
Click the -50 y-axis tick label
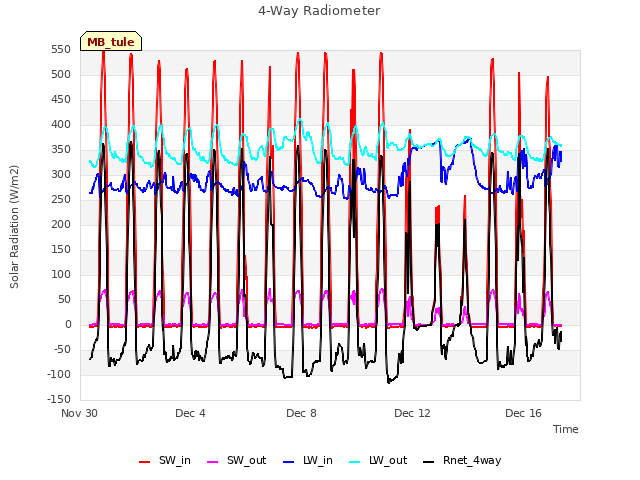62,349
